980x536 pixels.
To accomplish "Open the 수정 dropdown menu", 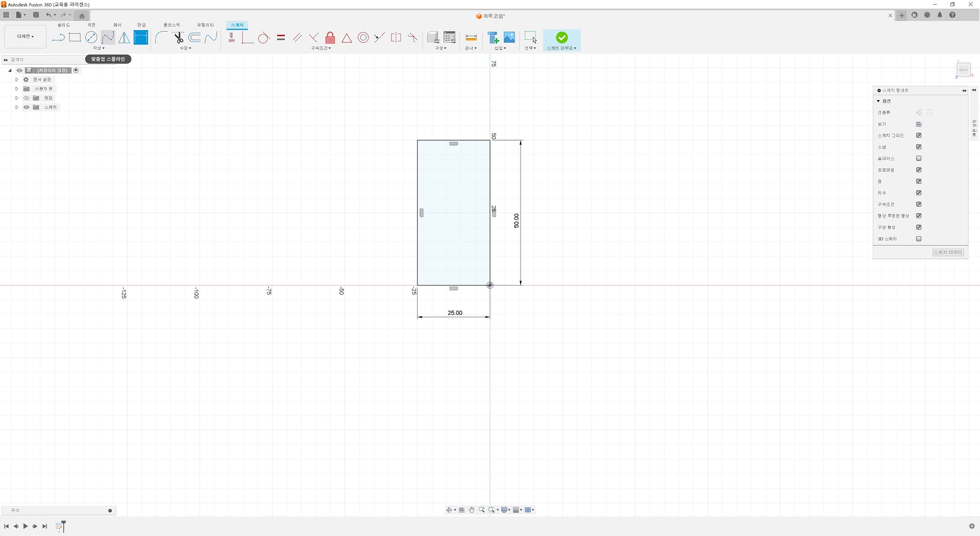I will click(x=185, y=48).
